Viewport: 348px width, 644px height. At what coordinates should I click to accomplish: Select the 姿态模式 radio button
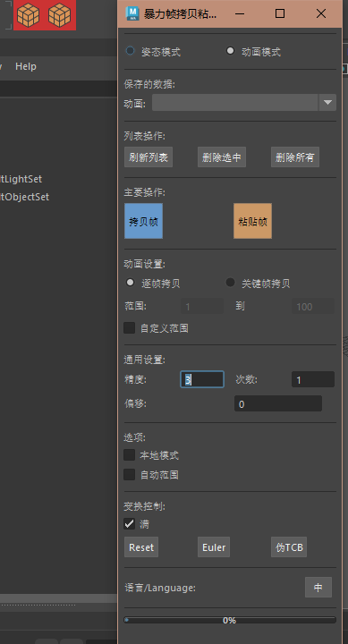click(131, 51)
